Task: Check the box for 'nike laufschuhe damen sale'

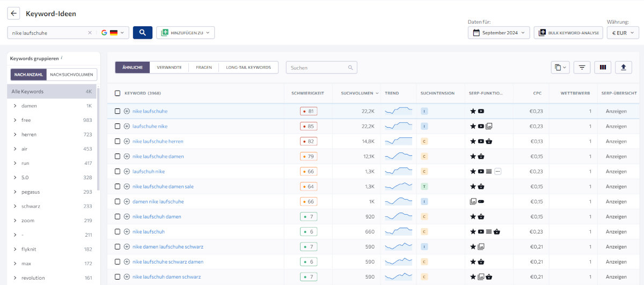Action: tap(118, 186)
